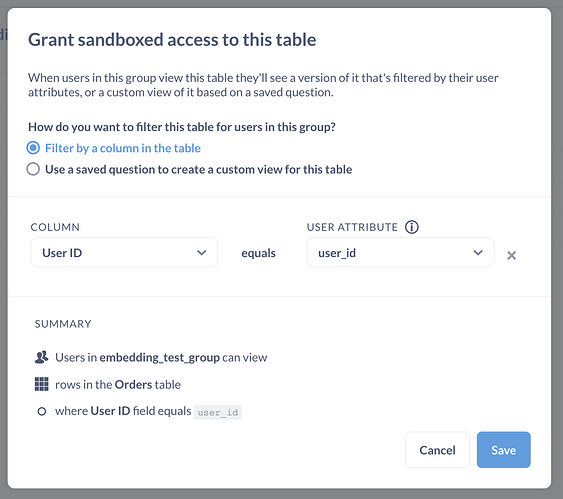Click the user_id code tag in summary
The image size is (563, 499).
point(218,412)
